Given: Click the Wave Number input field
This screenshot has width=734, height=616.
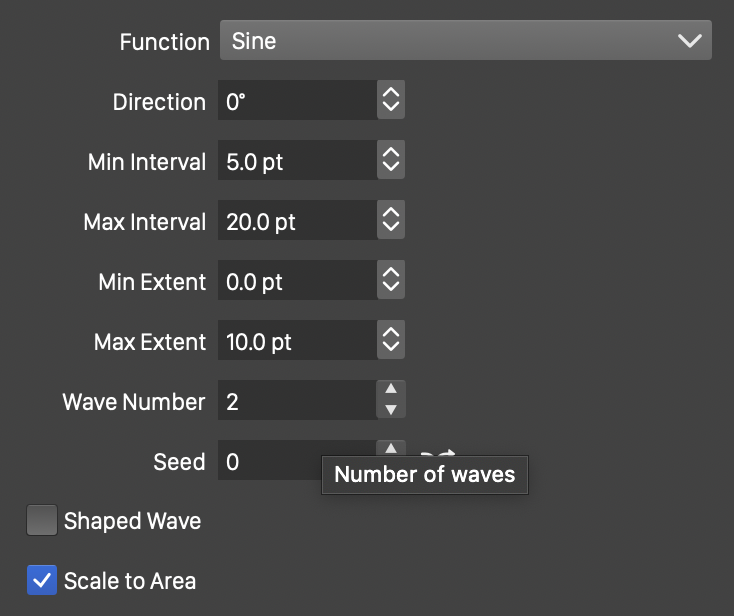Looking at the screenshot, I should click(x=297, y=401).
